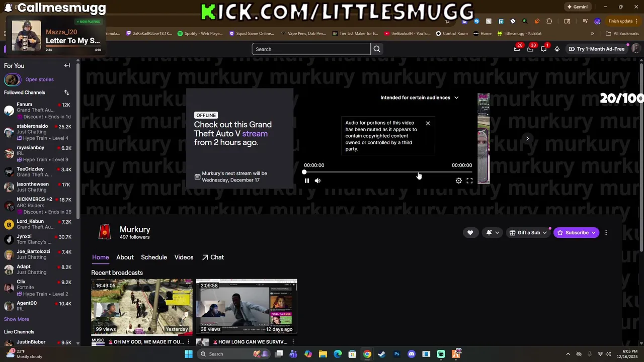The width and height of the screenshot is (644, 362).
Task: Open Photoshop from the taskbar
Action: [396, 354]
